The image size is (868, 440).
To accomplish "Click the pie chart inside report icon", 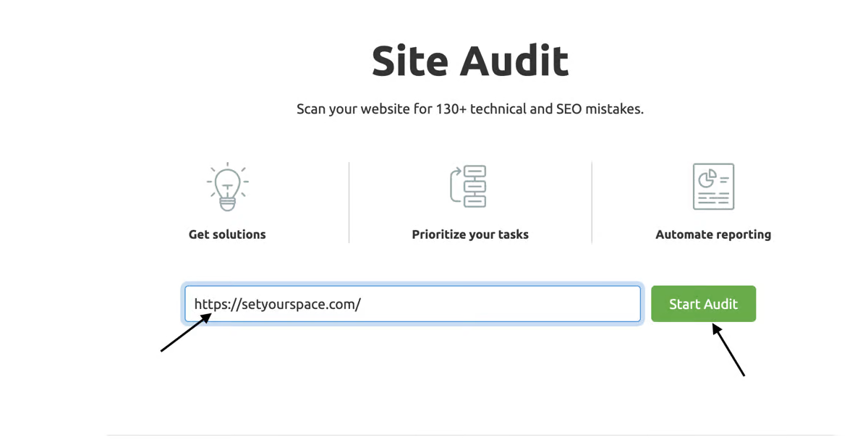I will pyautogui.click(x=707, y=177).
